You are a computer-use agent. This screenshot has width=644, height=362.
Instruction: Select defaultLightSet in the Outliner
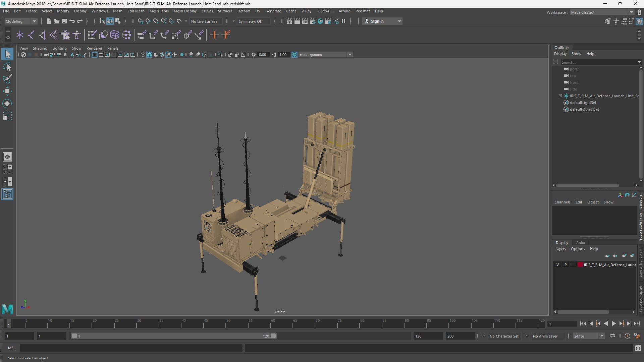click(x=583, y=103)
